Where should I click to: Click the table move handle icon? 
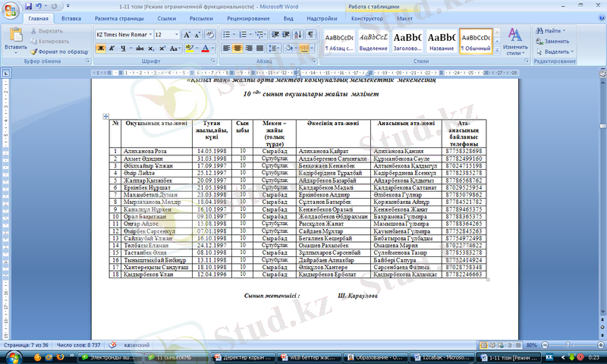105,116
